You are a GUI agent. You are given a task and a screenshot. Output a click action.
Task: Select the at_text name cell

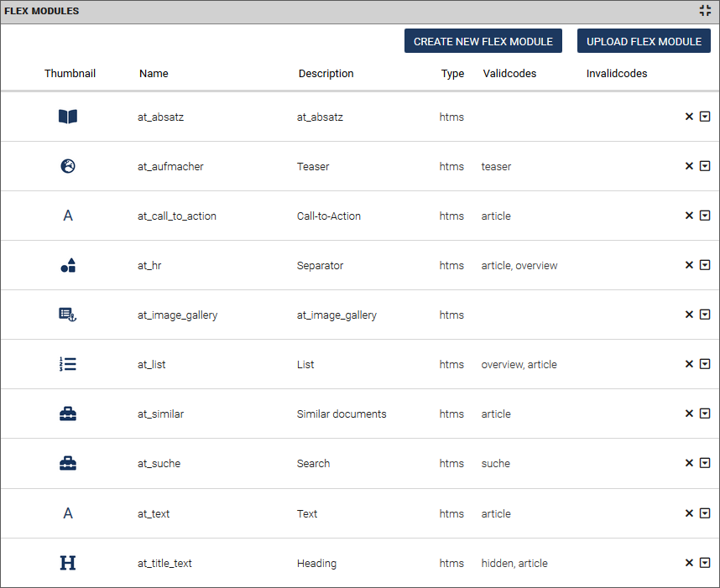tap(154, 513)
